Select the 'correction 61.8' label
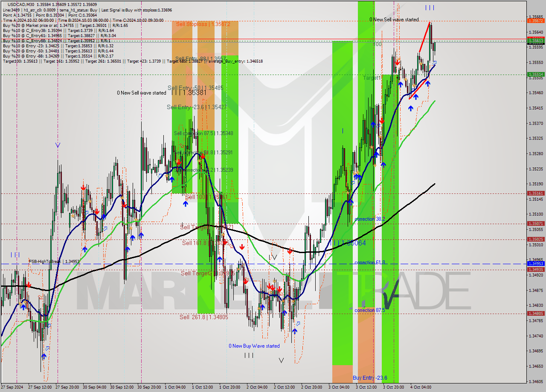This screenshot has height=392, width=546. click(370, 262)
